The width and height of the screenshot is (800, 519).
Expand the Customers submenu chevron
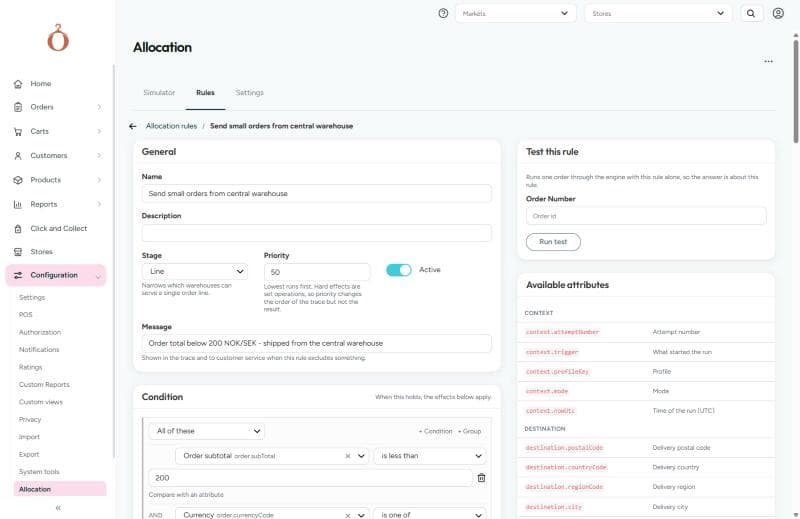coord(99,156)
